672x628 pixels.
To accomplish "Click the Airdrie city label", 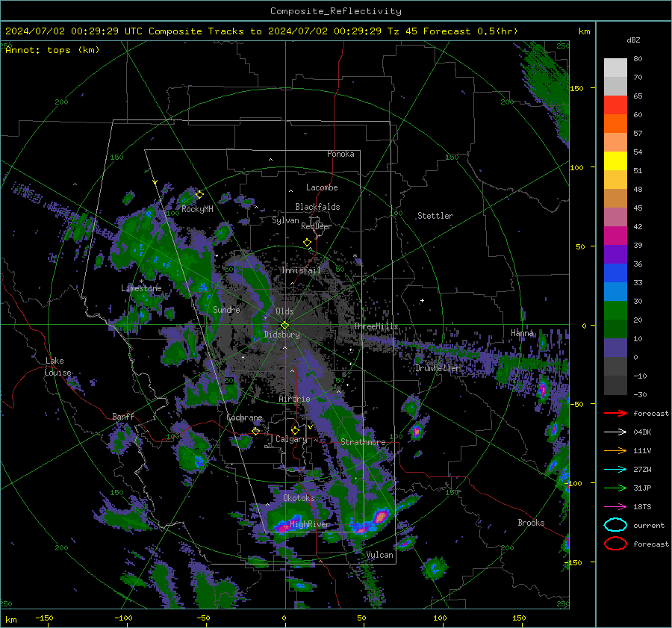I will [x=294, y=399].
